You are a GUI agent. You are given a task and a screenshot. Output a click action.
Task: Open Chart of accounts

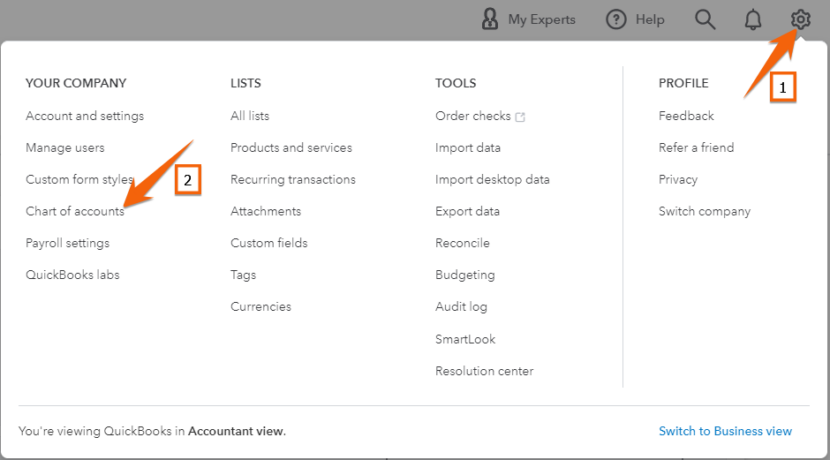75,211
